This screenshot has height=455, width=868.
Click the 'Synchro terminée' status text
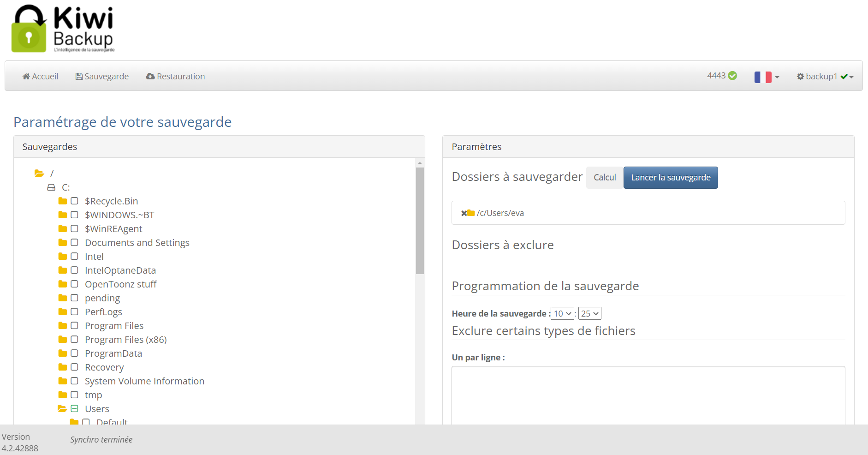click(x=101, y=440)
